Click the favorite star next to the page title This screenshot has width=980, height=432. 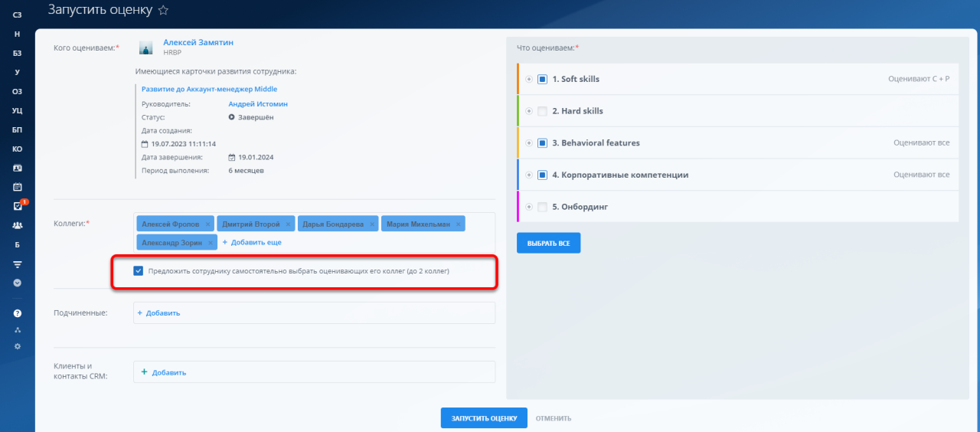click(x=162, y=11)
